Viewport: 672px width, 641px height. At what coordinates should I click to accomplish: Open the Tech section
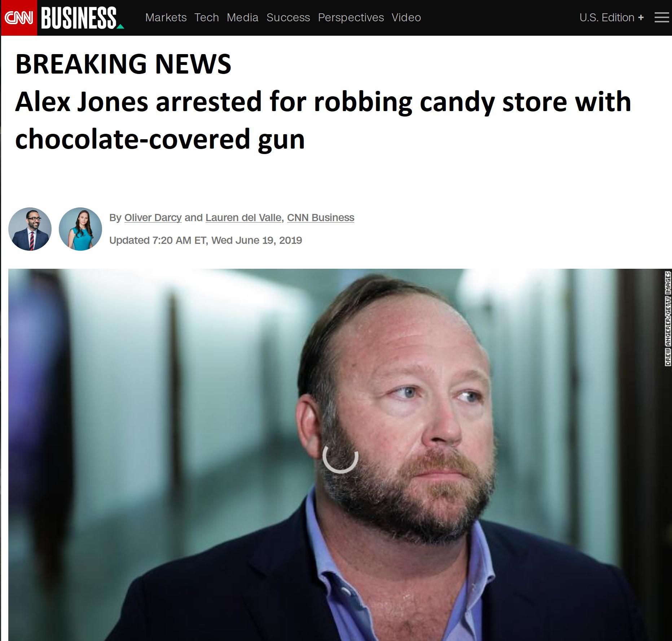click(207, 17)
